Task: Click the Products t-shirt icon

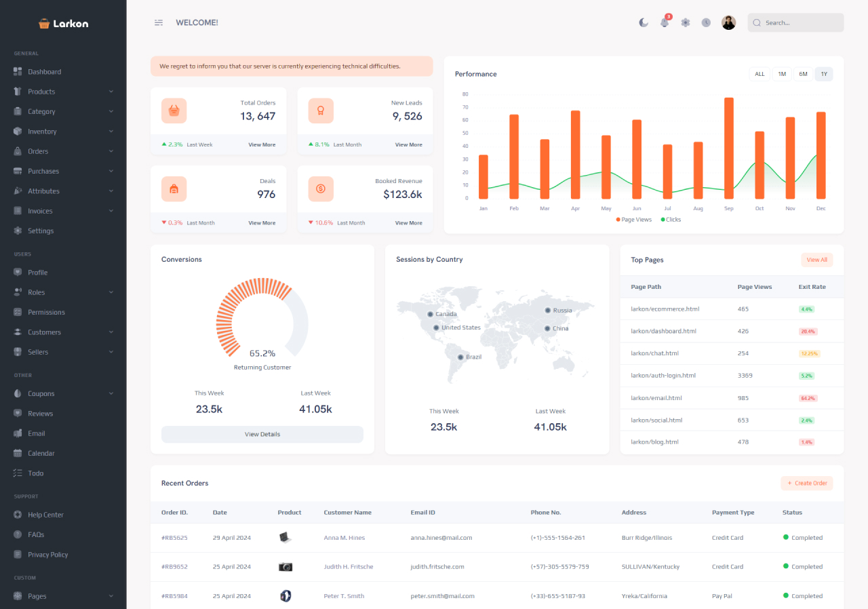Action: coord(18,92)
